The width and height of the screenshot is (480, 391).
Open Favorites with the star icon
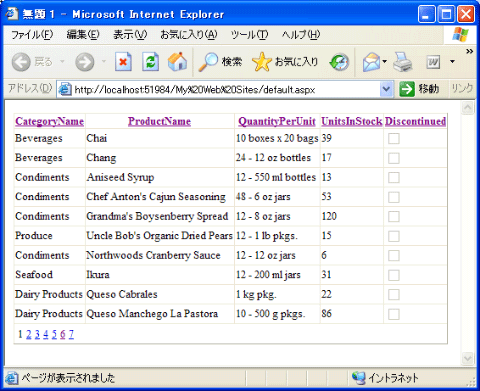(262, 62)
